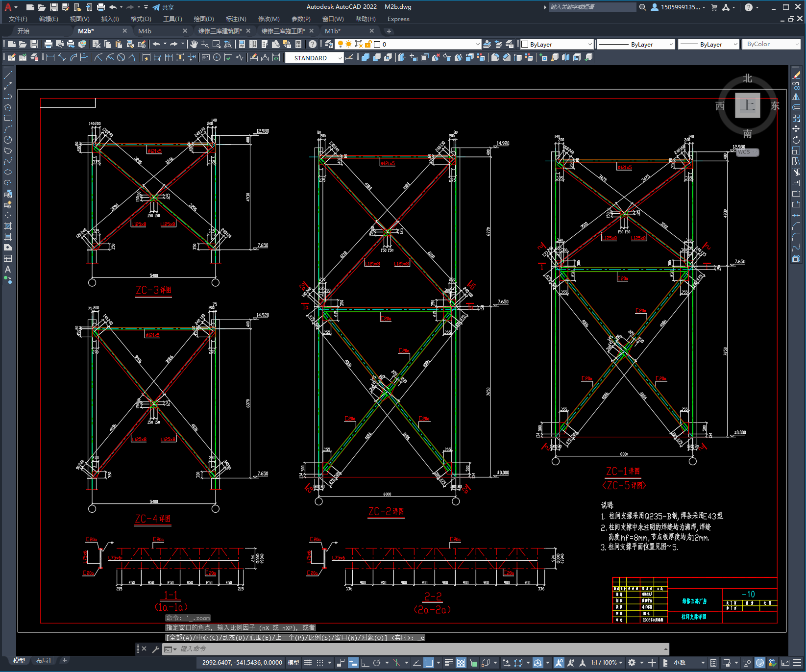Image resolution: width=806 pixels, height=672 pixels.
Task: Select the Aligned dimension tool
Action: click(61, 57)
